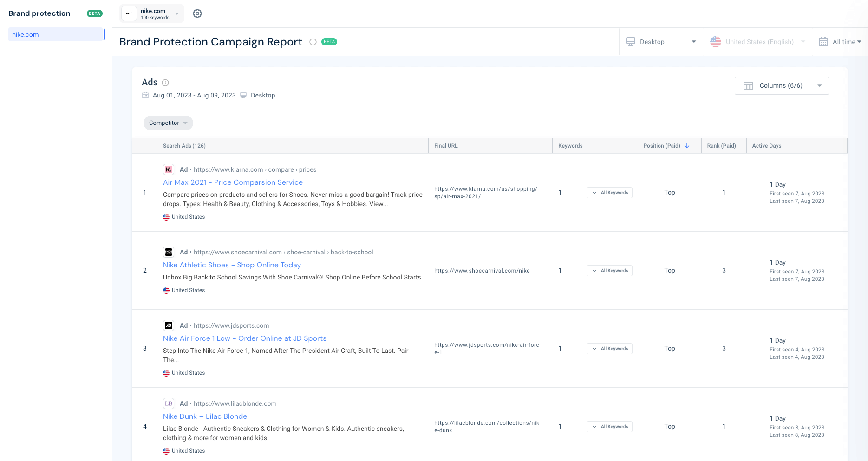
Task: Open the Desktop device dropdown
Action: point(661,42)
